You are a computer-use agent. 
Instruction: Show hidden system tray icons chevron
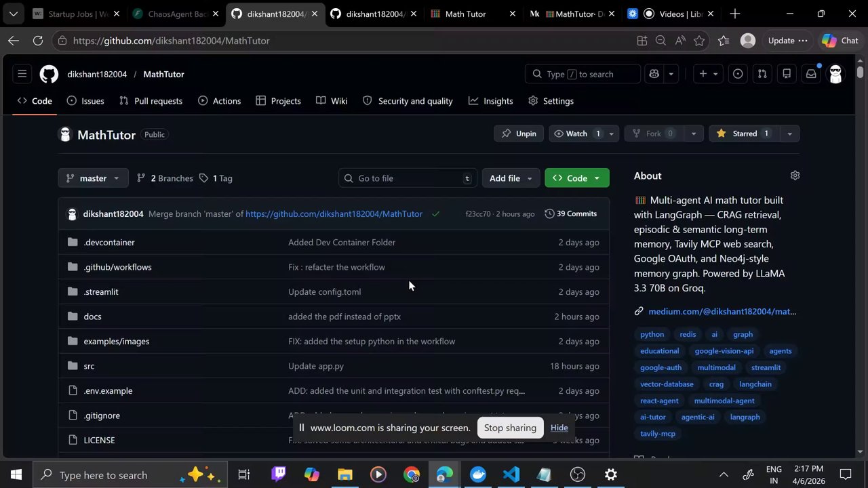tap(724, 474)
